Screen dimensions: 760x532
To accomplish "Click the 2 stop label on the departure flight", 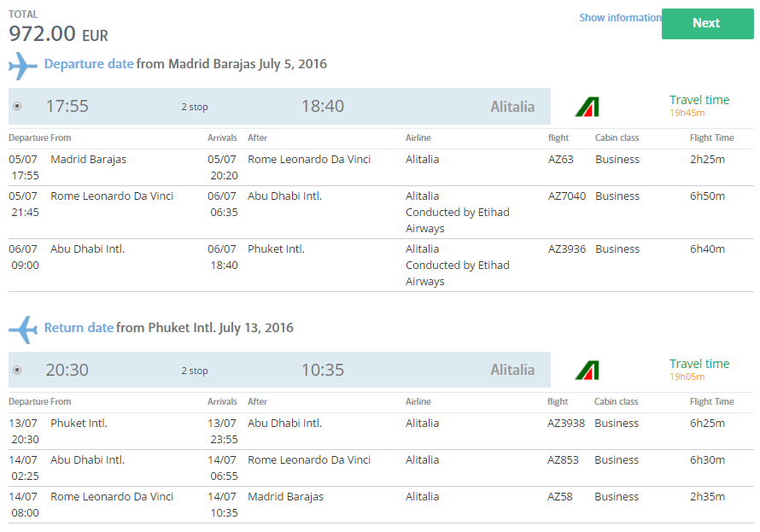I will tap(195, 107).
